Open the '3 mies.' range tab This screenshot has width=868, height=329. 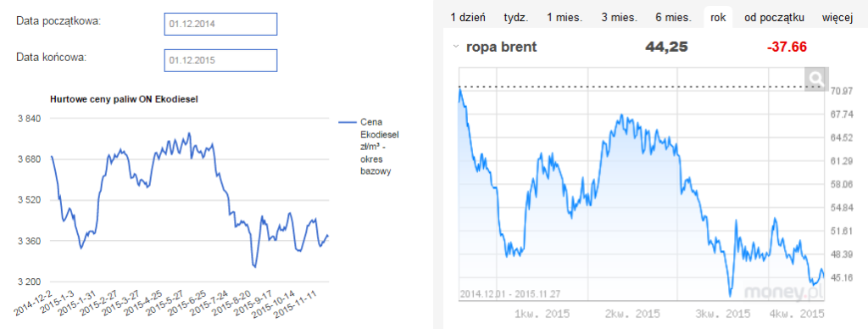620,18
